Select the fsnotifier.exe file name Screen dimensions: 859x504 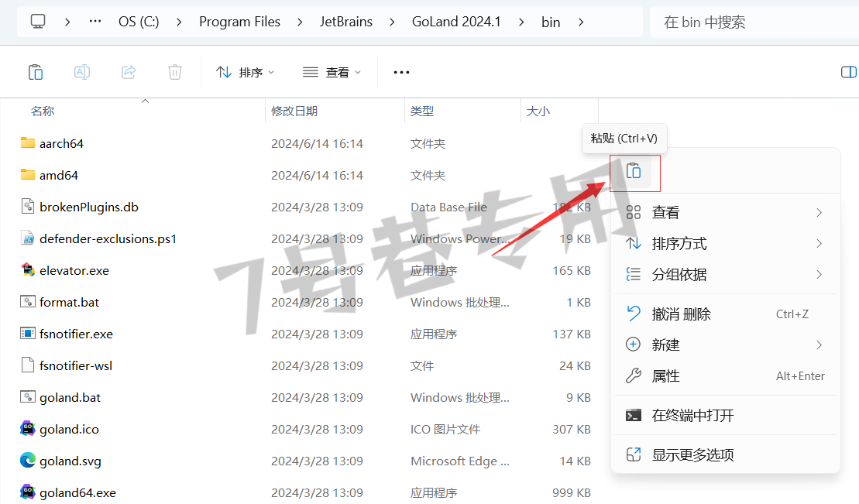[76, 334]
